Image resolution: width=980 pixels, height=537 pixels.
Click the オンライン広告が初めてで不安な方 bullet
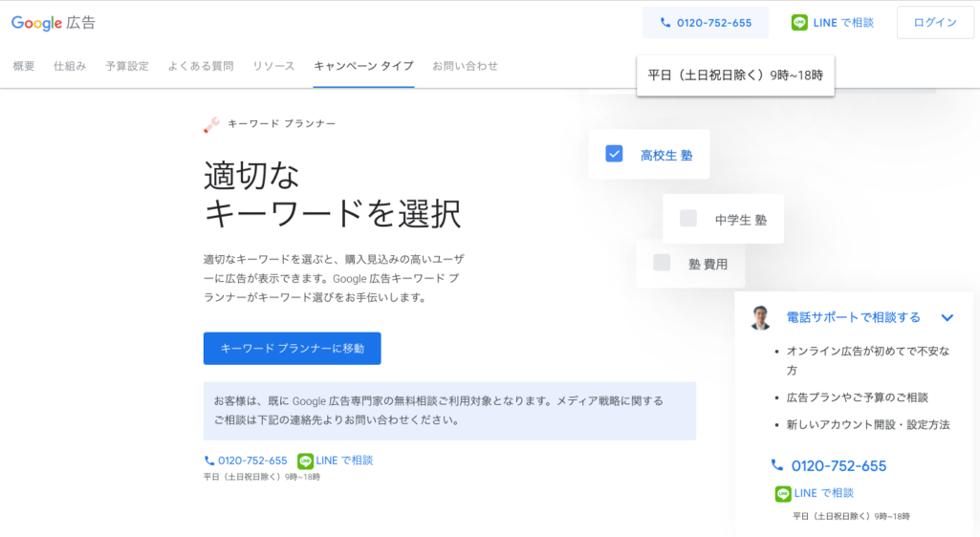[867, 360]
